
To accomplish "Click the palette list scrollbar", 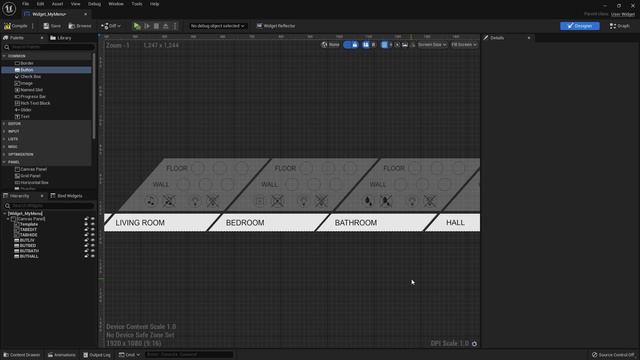I will pyautogui.click(x=94, y=96).
